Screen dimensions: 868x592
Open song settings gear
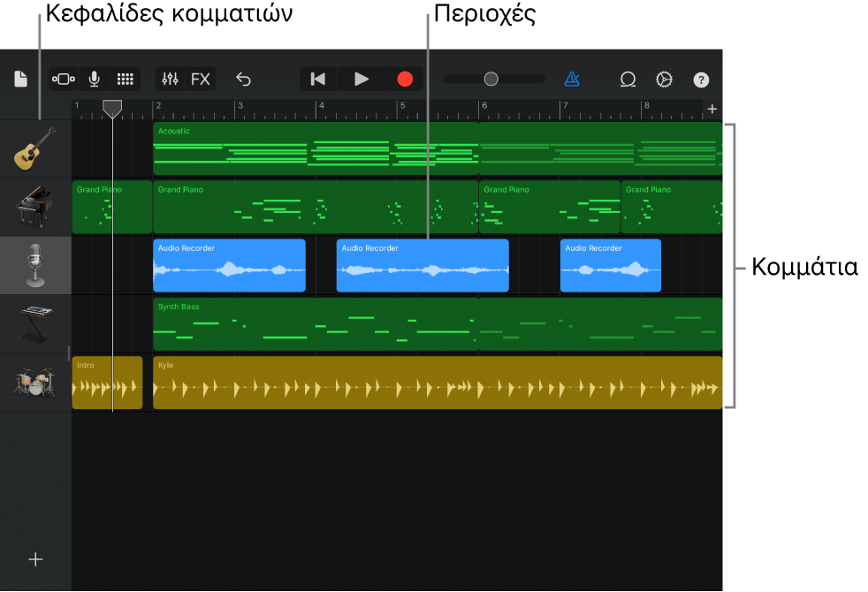pyautogui.click(x=664, y=80)
